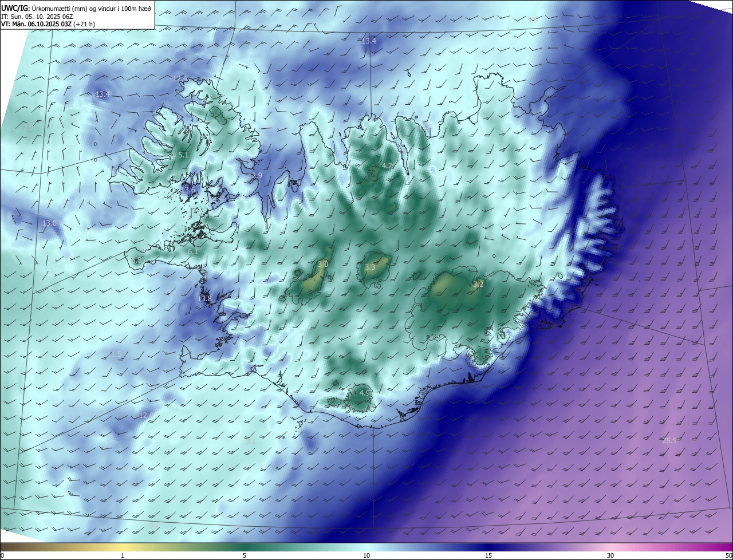
Task: Click the 13.0 value label
Action: point(49,223)
